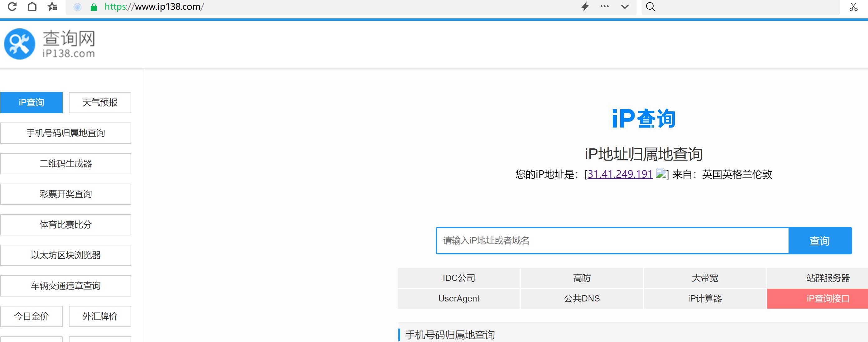868x342 pixels.
Task: Open the three-dots address bar menu
Action: (605, 7)
